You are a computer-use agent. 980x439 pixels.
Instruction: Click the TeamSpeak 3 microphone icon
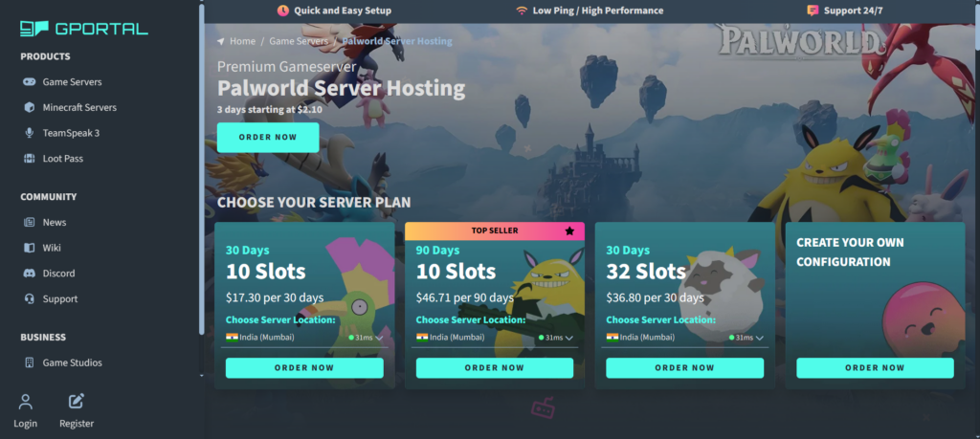point(29,133)
